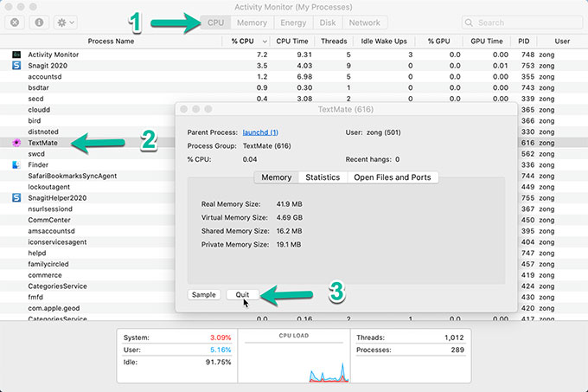Image resolution: width=588 pixels, height=392 pixels.
Task: Switch to the Memory tab in toolbar
Action: point(252,22)
